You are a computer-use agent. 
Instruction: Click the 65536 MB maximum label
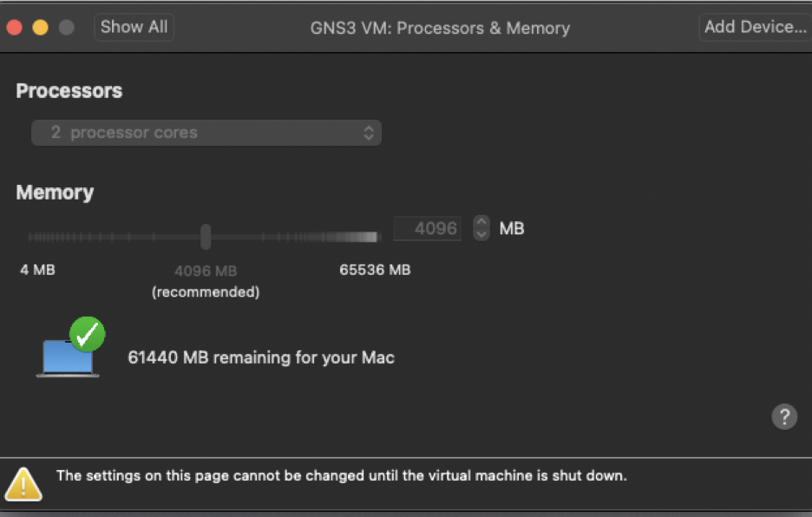[x=374, y=270]
